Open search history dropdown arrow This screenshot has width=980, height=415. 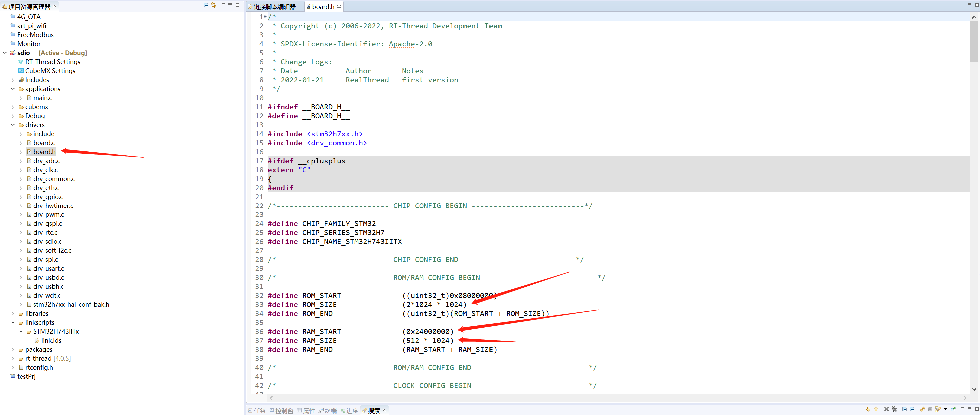945,409
